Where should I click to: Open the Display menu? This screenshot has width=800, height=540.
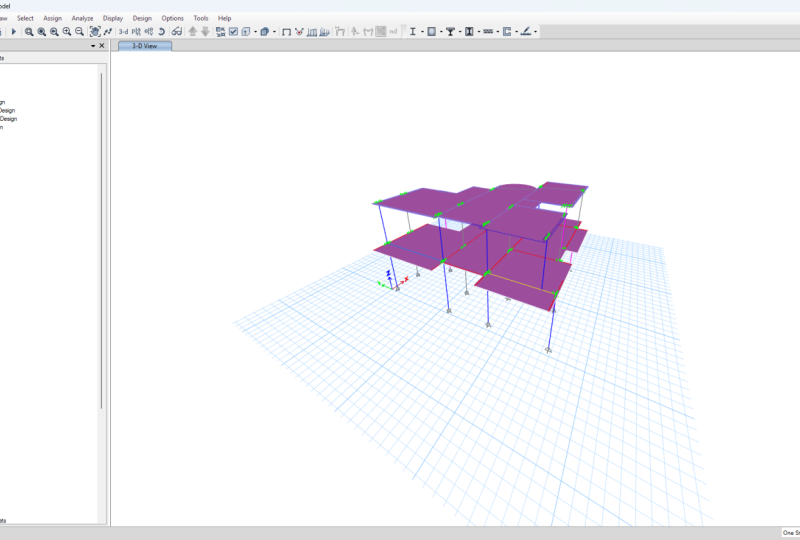113,18
